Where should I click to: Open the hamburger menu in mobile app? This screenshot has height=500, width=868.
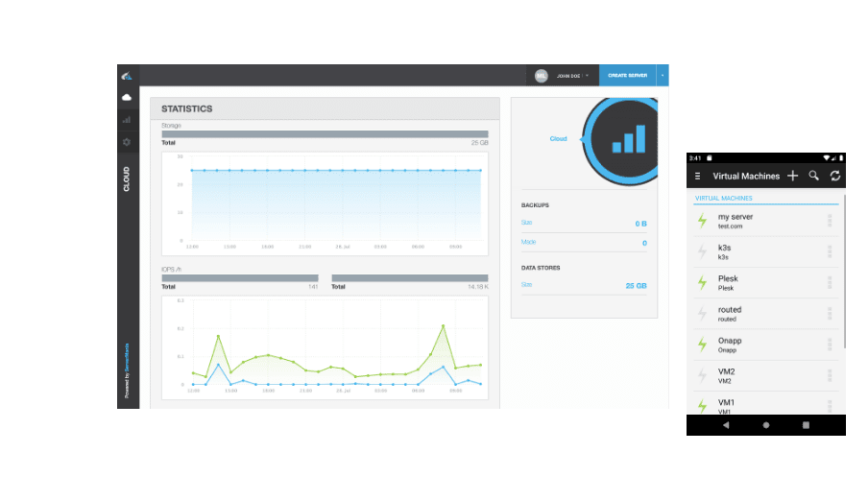[698, 176]
